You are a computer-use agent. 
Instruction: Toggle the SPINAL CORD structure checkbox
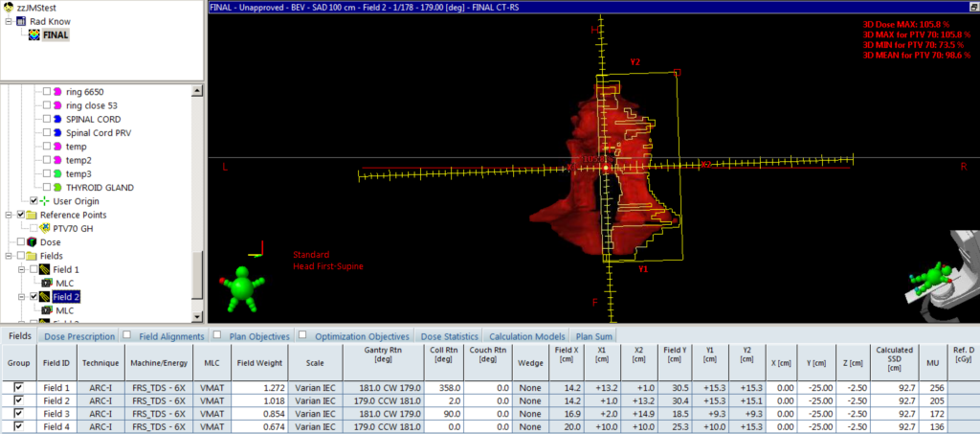(x=46, y=119)
